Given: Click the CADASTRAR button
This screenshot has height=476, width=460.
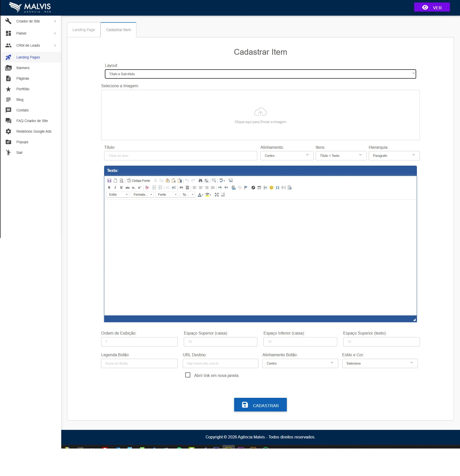Looking at the screenshot, I should [x=260, y=405].
